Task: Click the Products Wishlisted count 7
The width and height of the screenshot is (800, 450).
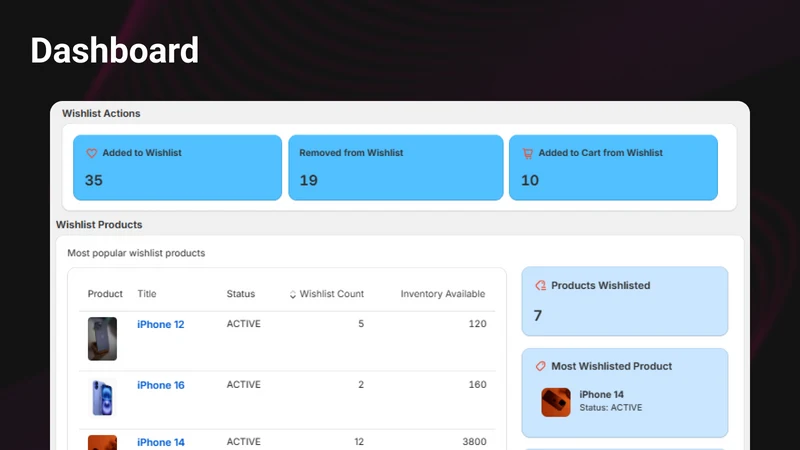Action: tap(538, 316)
